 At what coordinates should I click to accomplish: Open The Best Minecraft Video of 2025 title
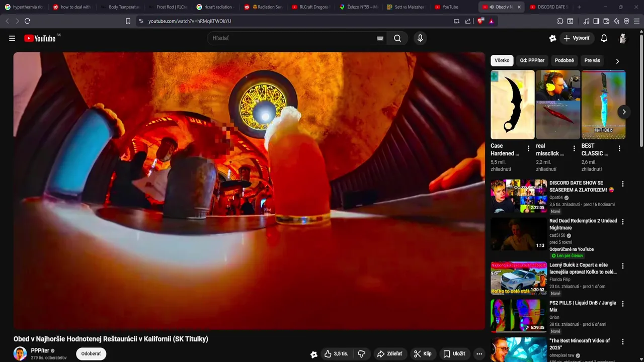pyautogui.click(x=580, y=344)
